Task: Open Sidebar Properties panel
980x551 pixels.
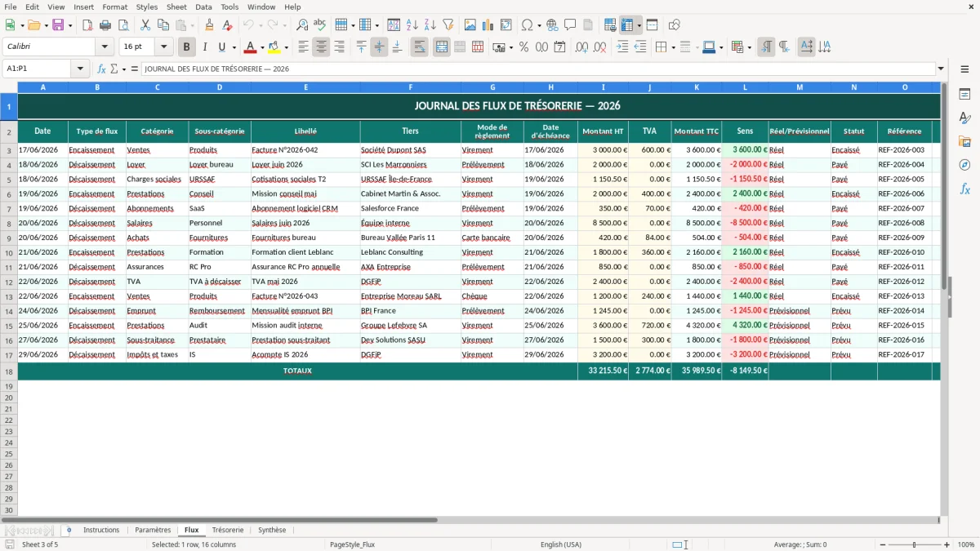Action: pos(964,95)
